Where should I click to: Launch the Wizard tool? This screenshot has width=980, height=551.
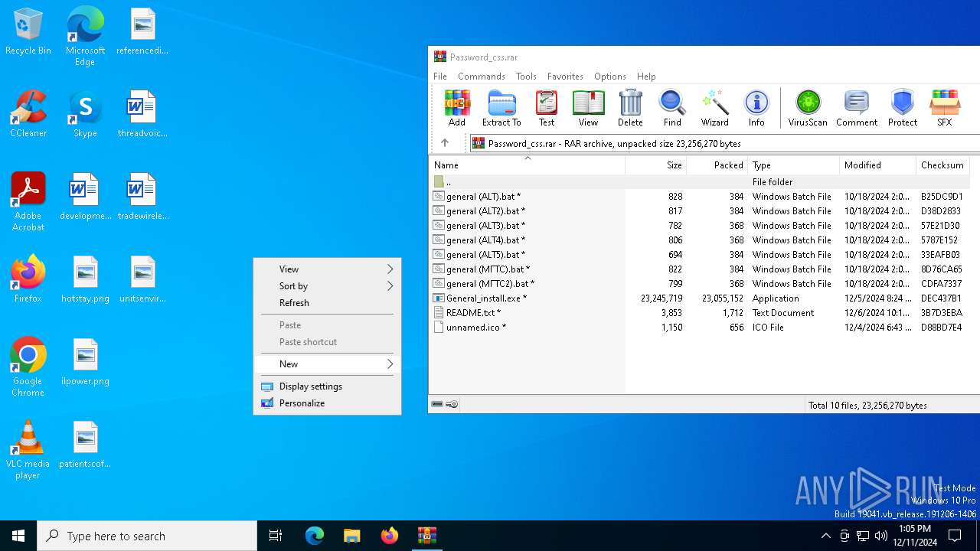coord(714,108)
